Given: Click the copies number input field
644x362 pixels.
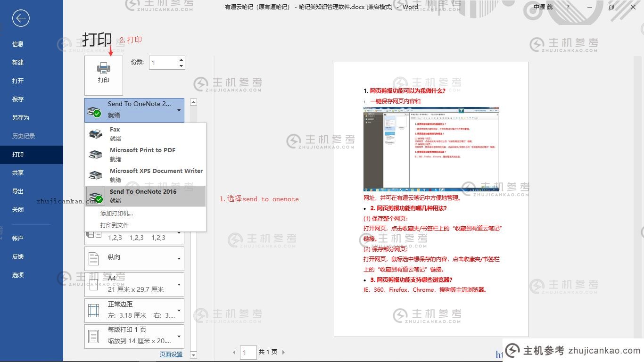Looking at the screenshot, I should (x=164, y=63).
